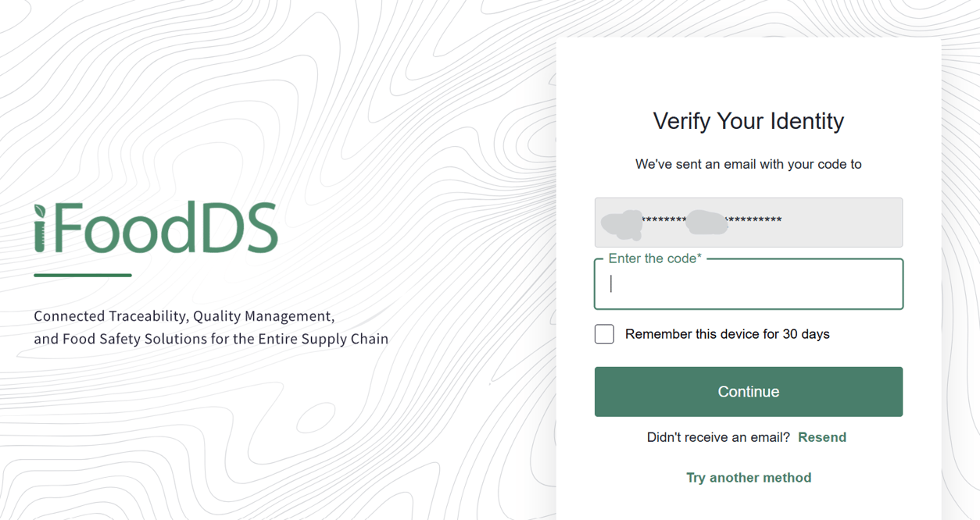Image resolution: width=980 pixels, height=520 pixels.
Task: Click the 'Verify Your Identity' heading
Action: [x=748, y=121]
